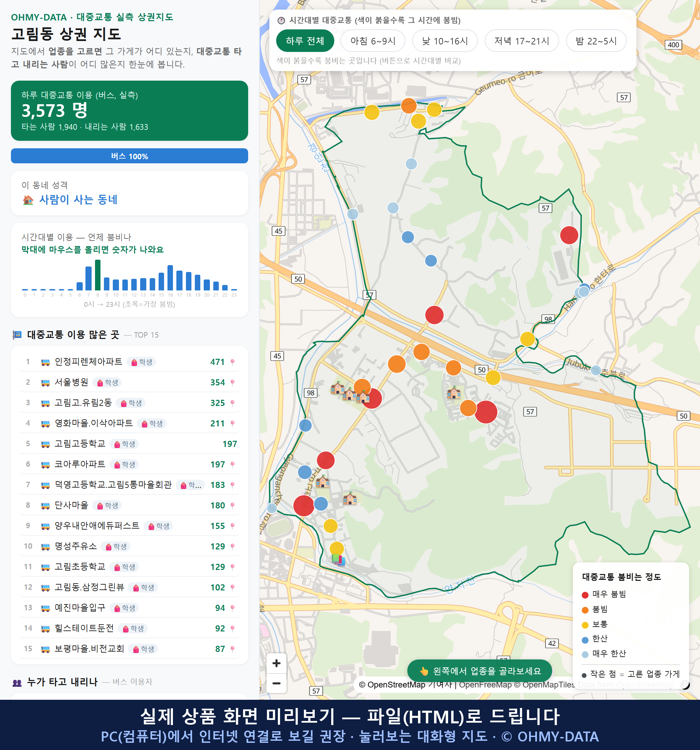
Task: Click 학생 tag on 고림초등학교 row
Action: (x=124, y=567)
